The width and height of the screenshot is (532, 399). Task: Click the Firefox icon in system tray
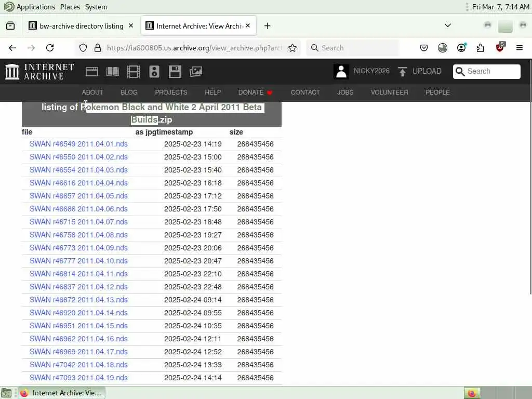[x=472, y=393]
